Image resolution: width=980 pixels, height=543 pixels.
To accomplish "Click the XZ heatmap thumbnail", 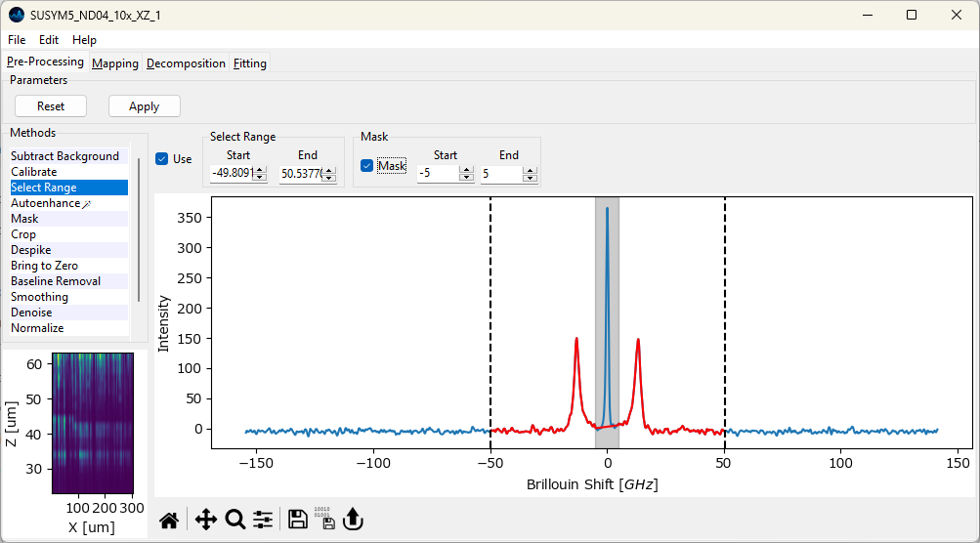I will [x=92, y=424].
